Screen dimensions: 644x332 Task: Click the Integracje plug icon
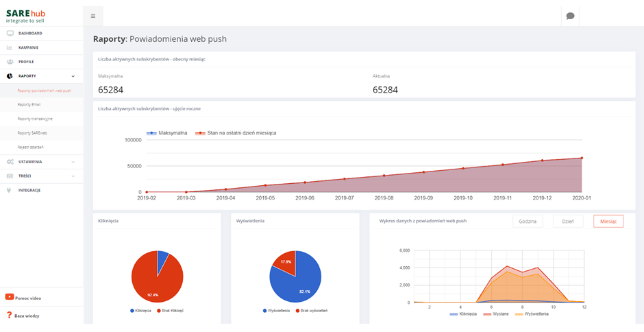point(10,190)
